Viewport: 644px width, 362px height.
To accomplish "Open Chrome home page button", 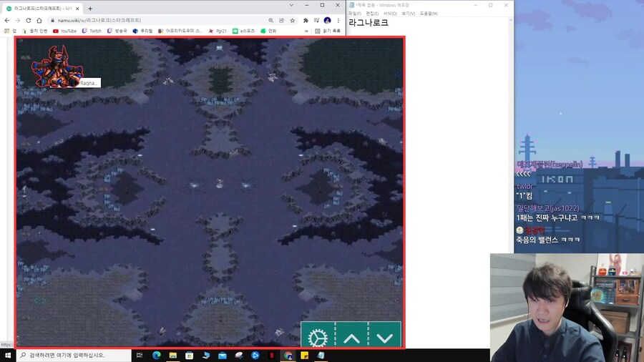I will tap(39, 20).
